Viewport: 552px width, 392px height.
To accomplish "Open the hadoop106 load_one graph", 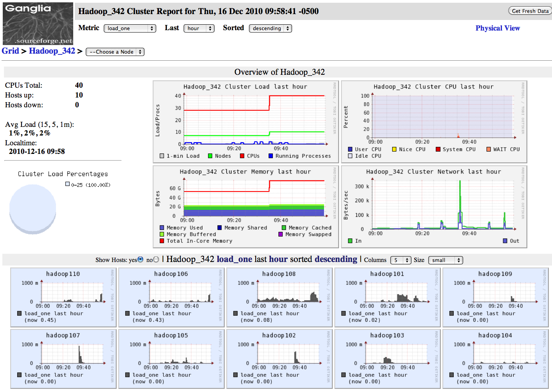I will 171,297.
